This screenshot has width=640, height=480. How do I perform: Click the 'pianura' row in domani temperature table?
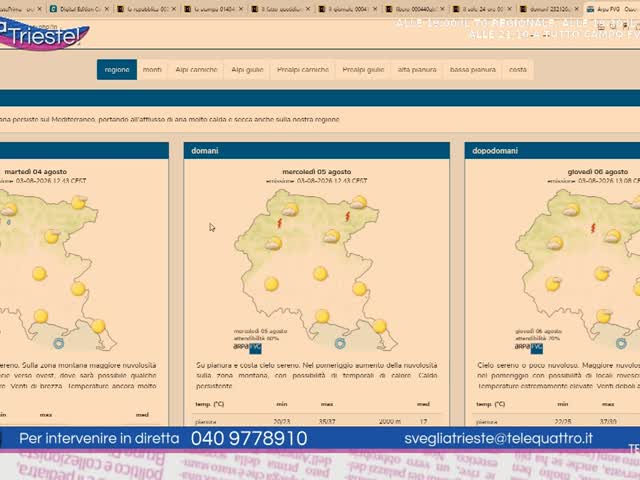pos(317,421)
